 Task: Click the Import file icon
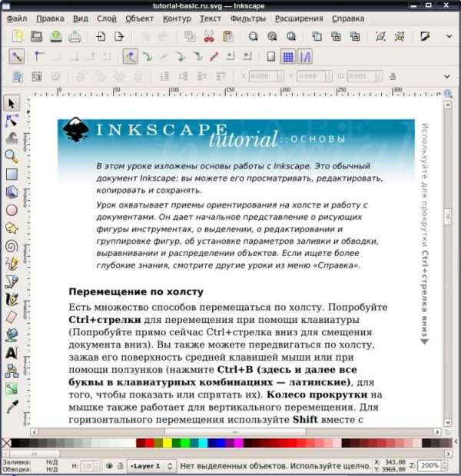coord(101,36)
